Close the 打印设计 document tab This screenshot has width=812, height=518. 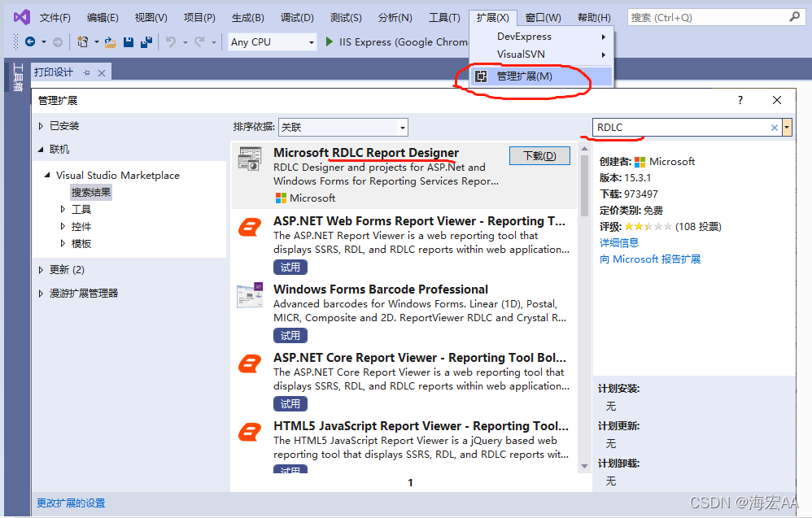coord(102,73)
